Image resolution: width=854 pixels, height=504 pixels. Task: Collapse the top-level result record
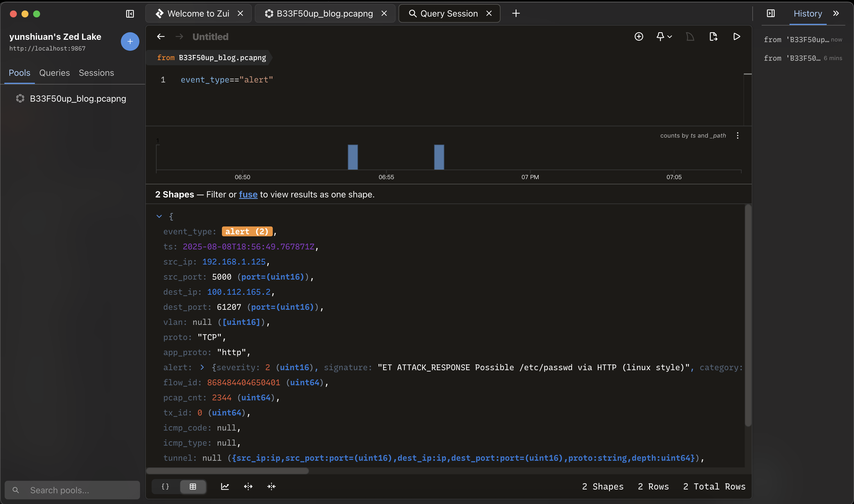159,216
